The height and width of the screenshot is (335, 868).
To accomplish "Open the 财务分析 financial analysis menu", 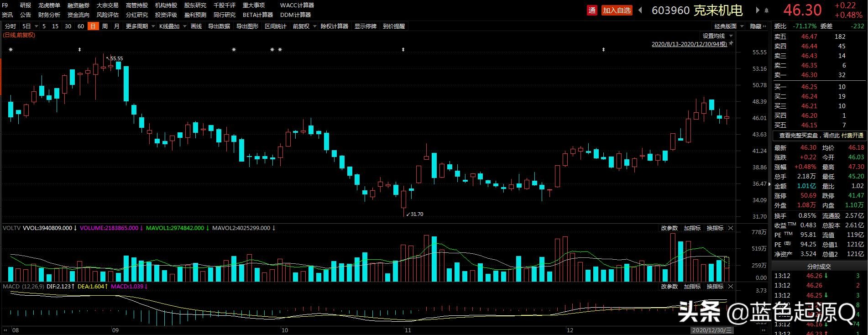I will pyautogui.click(x=49, y=15).
